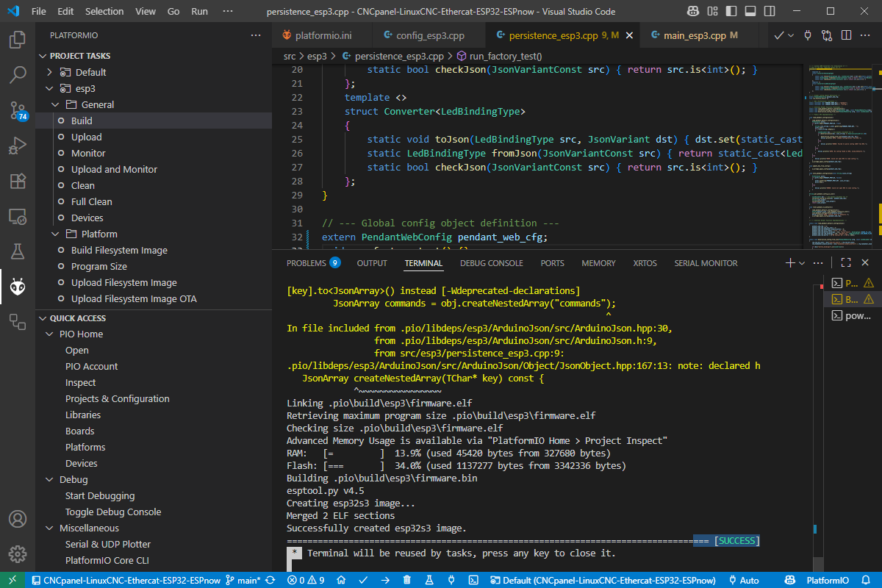
Task: Switch to the PROBLEMS panel tab
Action: [x=306, y=263]
